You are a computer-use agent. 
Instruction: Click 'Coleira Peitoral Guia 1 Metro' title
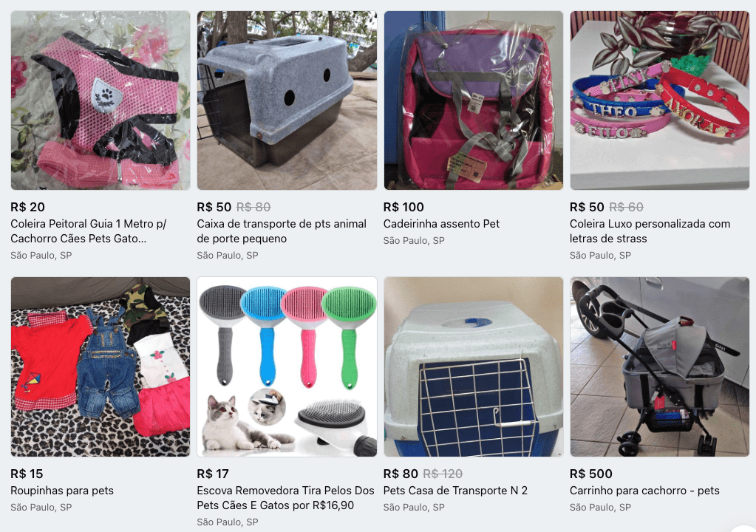[x=88, y=231]
